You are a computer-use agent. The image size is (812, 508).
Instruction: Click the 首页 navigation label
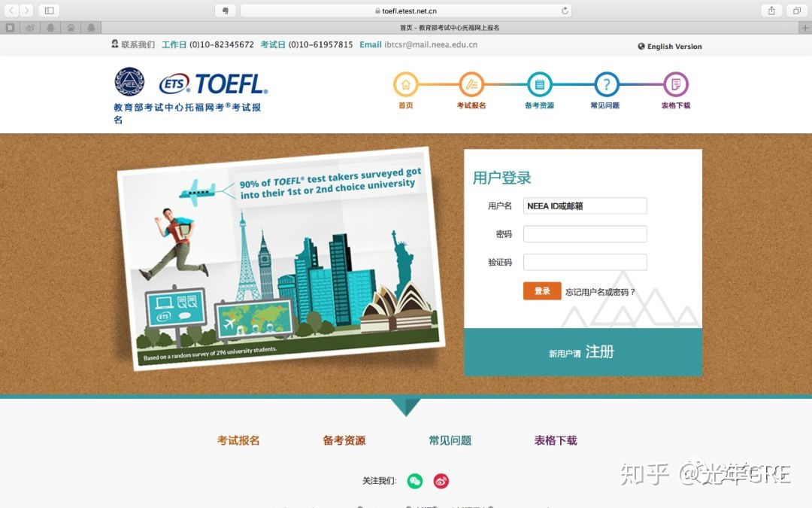click(405, 105)
